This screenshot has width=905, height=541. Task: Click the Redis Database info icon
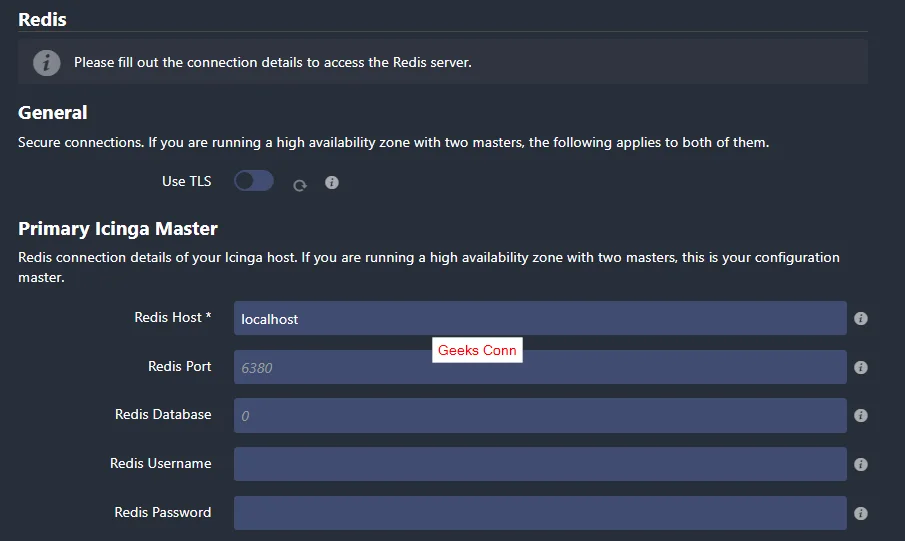coord(861,415)
